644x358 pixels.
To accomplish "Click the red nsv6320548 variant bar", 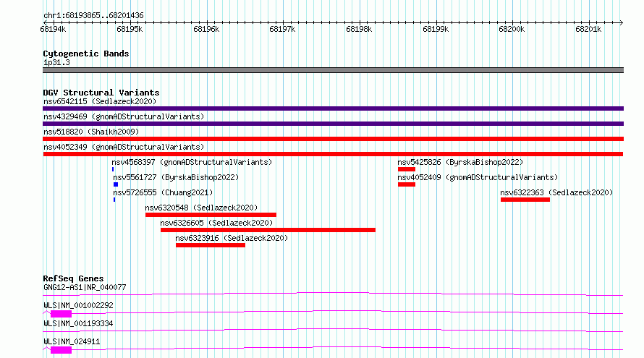I will tap(211, 215).
